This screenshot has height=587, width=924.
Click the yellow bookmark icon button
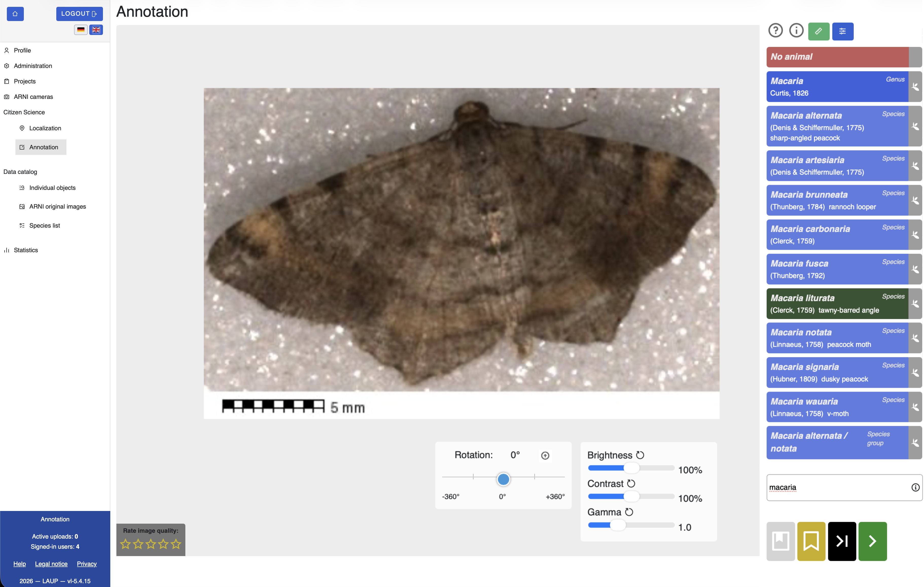811,541
